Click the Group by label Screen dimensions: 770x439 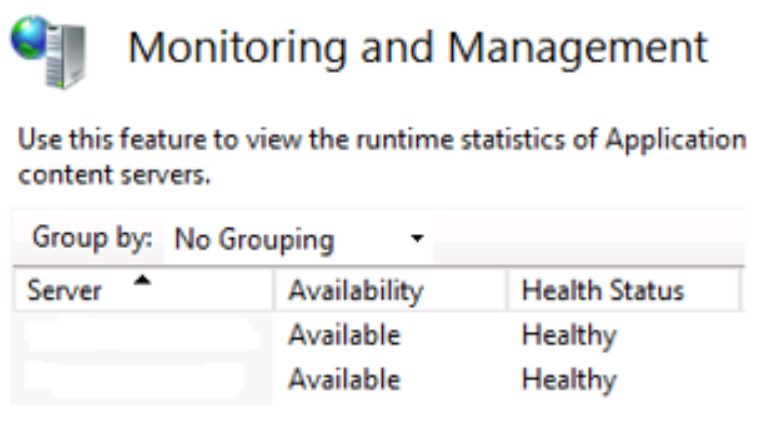click(x=92, y=239)
